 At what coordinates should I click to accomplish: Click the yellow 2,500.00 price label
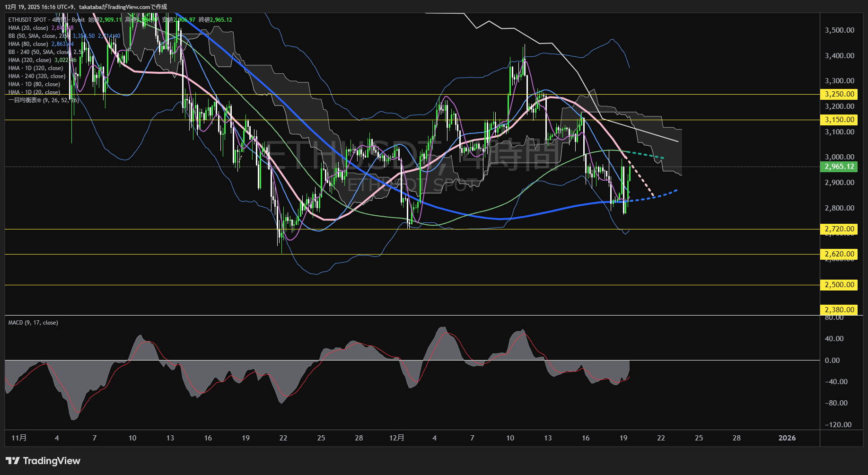point(839,285)
